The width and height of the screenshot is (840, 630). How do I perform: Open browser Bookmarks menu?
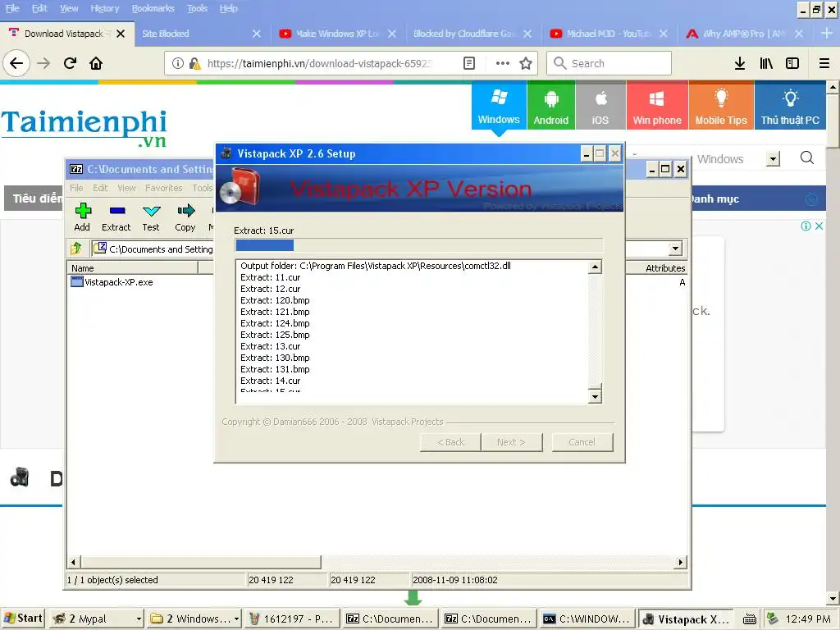coord(153,8)
